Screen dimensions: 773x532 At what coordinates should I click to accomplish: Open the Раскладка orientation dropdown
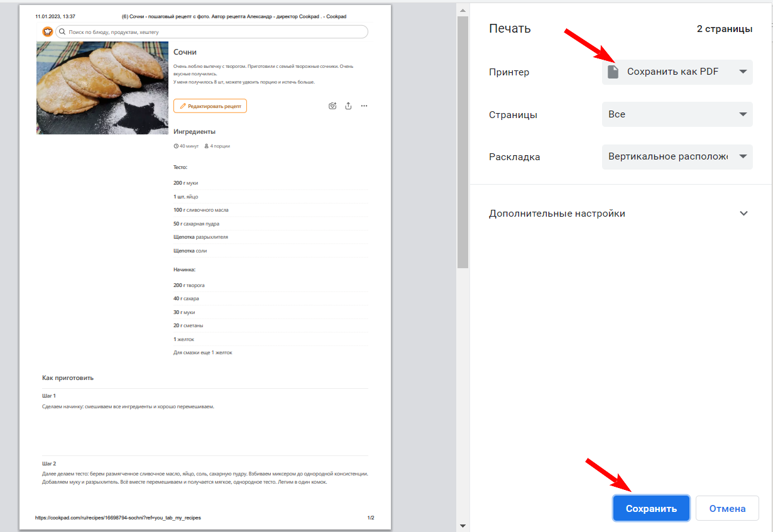coord(677,156)
